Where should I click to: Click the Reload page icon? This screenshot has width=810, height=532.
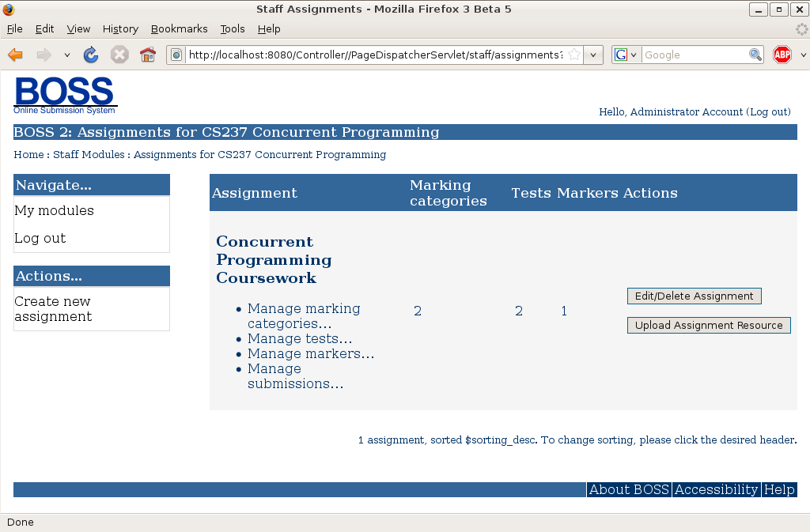(x=91, y=55)
